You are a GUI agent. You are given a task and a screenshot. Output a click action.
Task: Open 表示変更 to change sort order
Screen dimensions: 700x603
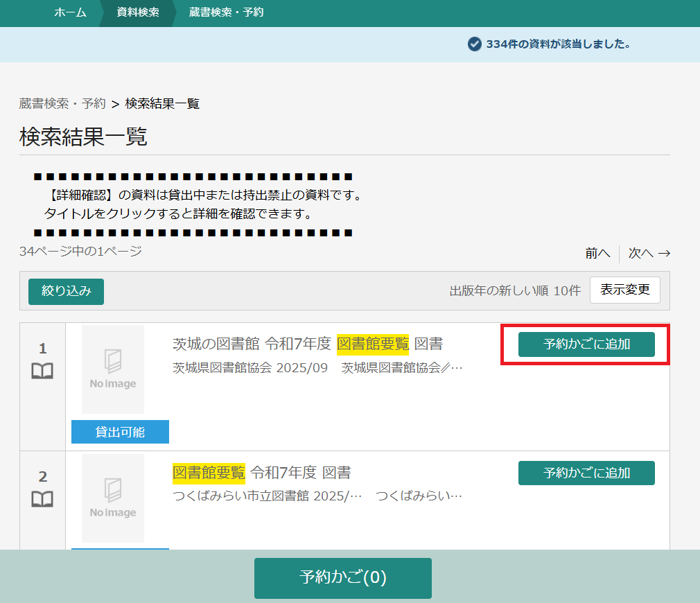[624, 290]
